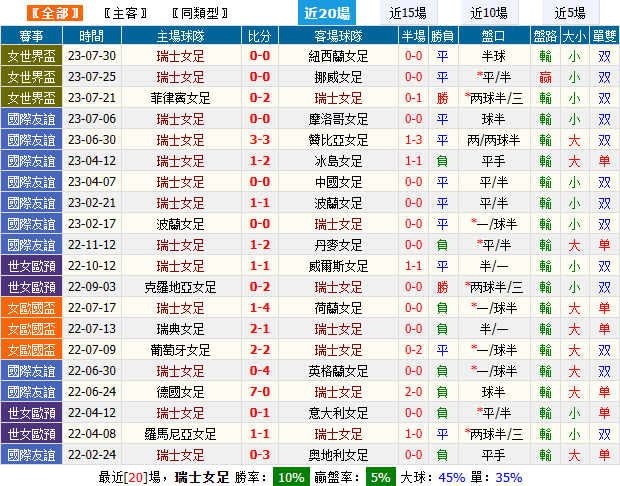Open the 菲律賓女足 home team link
620x486 pixels.
(x=182, y=98)
